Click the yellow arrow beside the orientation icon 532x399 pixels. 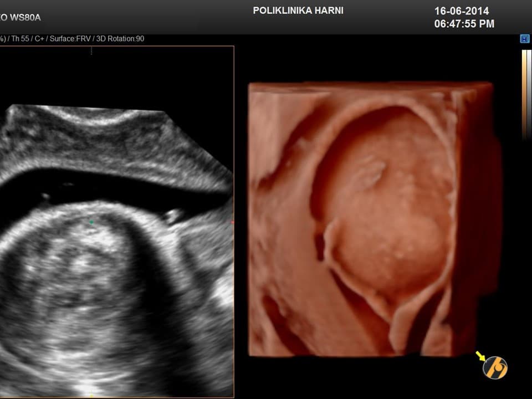[480, 355]
